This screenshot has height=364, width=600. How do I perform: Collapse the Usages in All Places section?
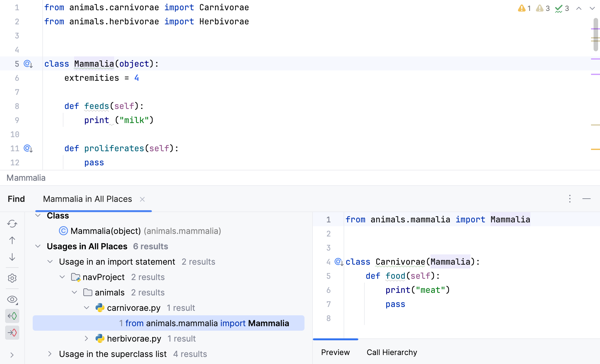coord(38,246)
